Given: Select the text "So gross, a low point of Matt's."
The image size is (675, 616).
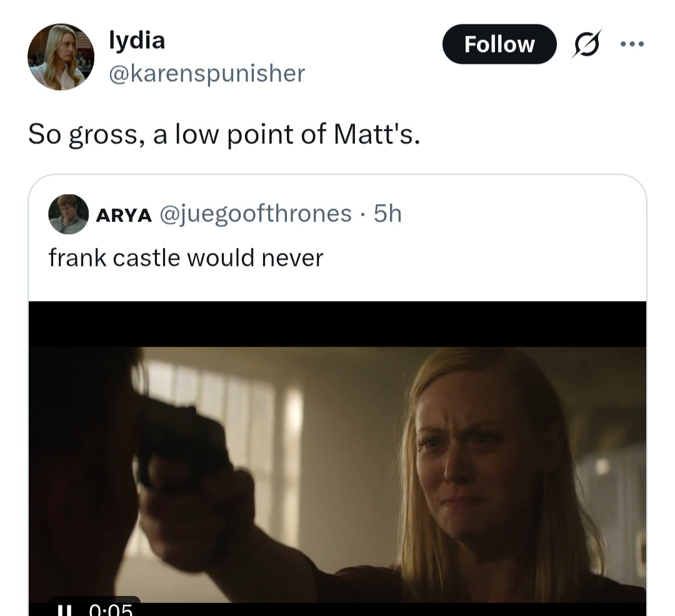Looking at the screenshot, I should (x=224, y=134).
